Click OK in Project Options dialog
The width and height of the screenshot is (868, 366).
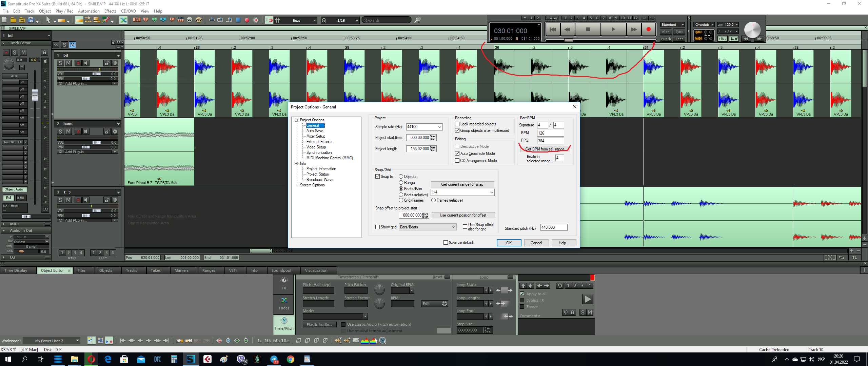click(509, 243)
